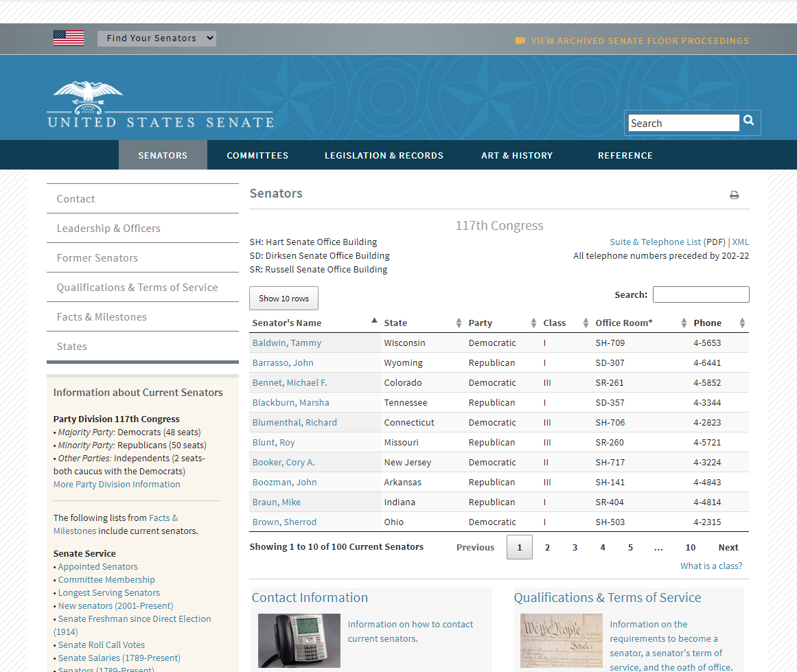The height and width of the screenshot is (672, 797).
Task: Open Boozman, John senator link
Action: [x=285, y=482]
